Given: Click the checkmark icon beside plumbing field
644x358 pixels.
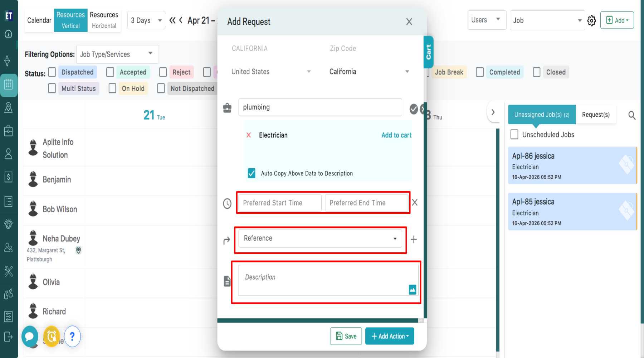Looking at the screenshot, I should pyautogui.click(x=414, y=109).
